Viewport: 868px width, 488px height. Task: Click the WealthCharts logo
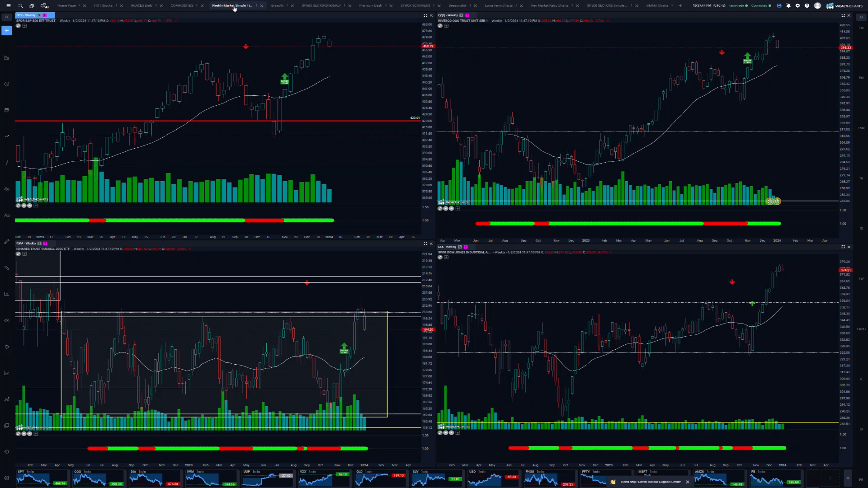pos(844,6)
